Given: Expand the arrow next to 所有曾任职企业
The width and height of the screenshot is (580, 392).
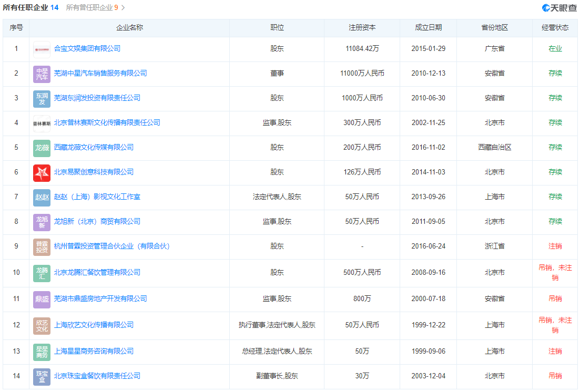Looking at the screenshot, I should [x=123, y=7].
